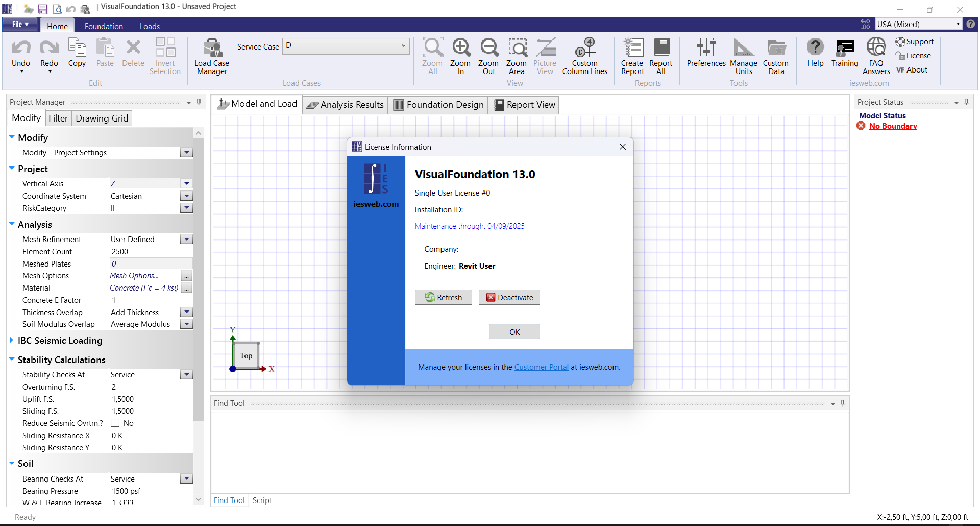
Task: Click the Undo icon in ribbon
Action: (21, 47)
